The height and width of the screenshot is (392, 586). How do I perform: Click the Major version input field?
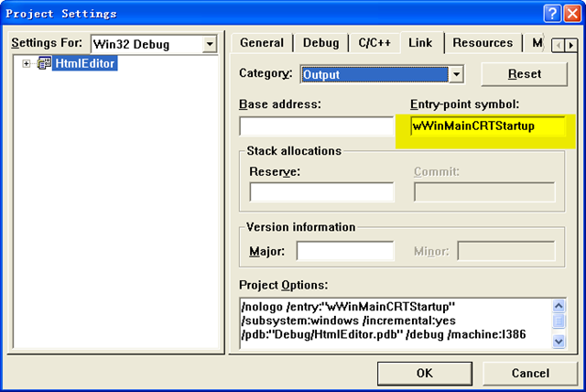point(344,250)
